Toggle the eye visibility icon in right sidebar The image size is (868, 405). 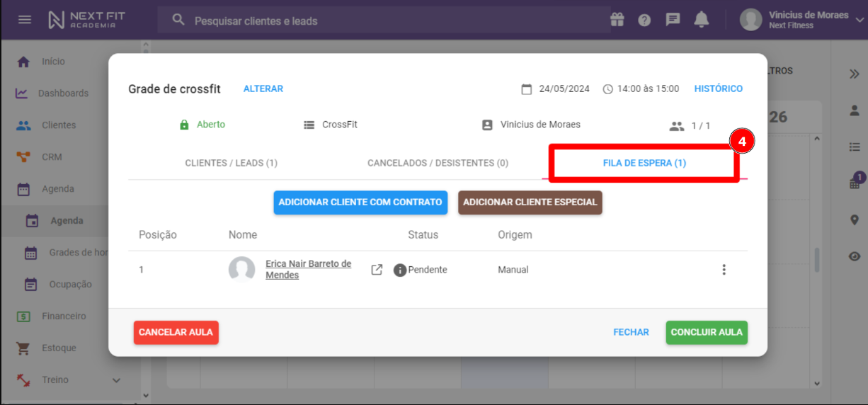coord(855,257)
